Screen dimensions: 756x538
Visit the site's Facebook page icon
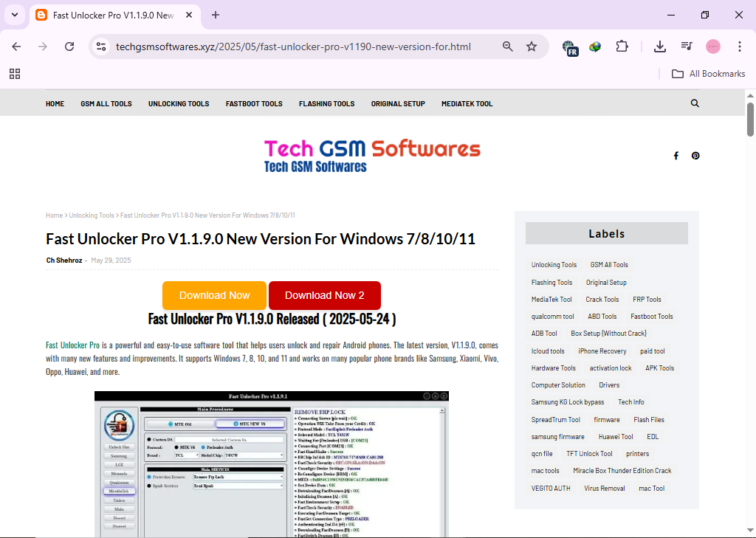click(676, 156)
